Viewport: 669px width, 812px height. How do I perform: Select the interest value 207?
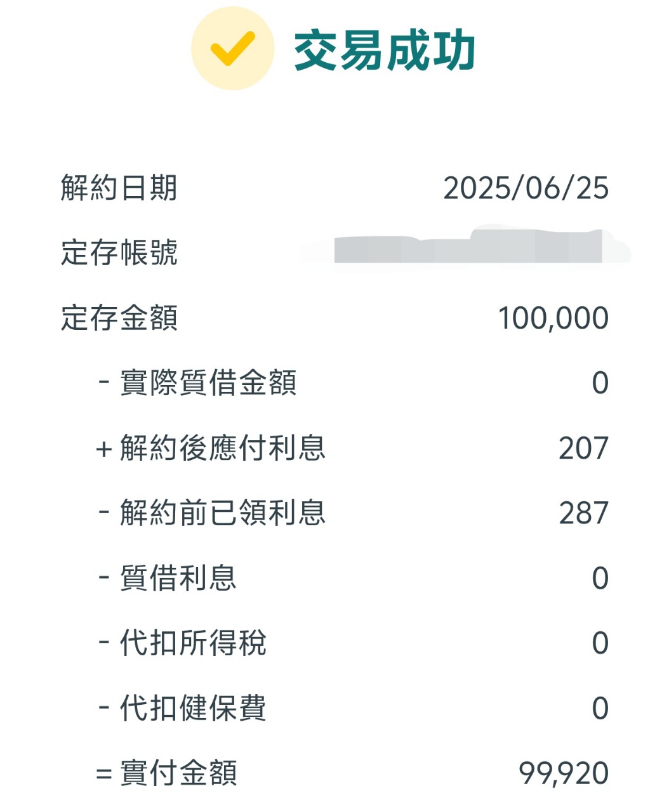click(584, 449)
